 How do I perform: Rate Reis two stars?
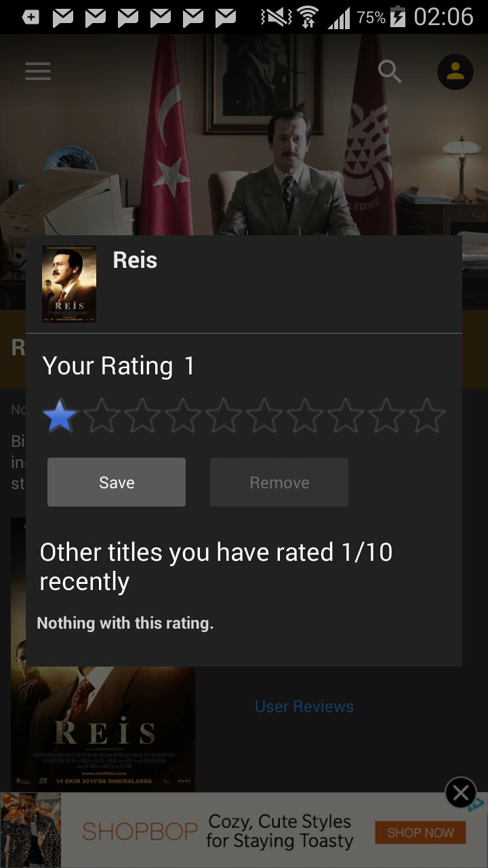(x=102, y=416)
